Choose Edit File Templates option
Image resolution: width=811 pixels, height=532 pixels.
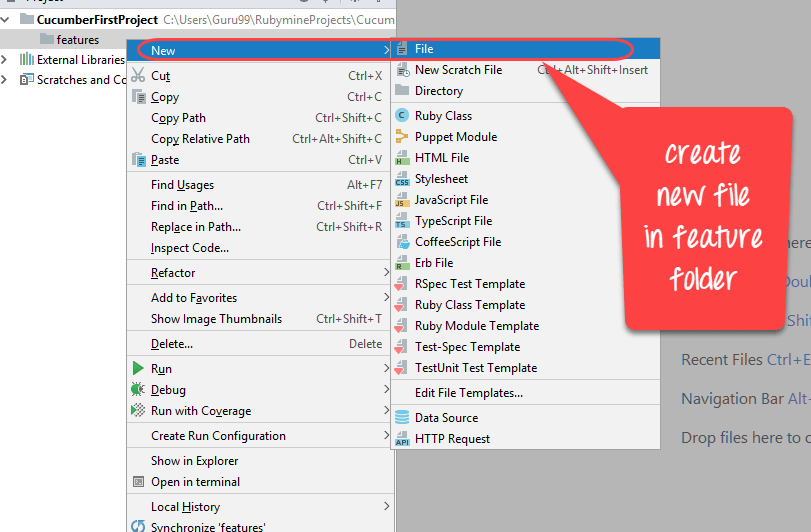[468, 393]
